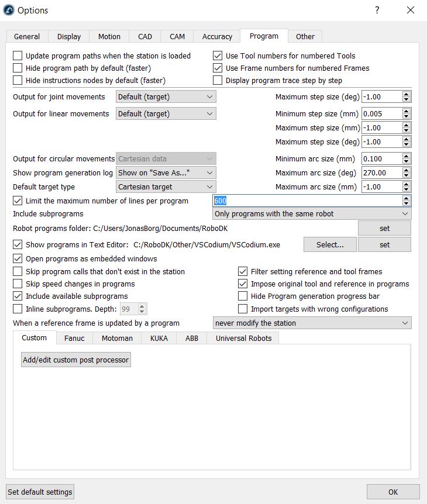Enable Update program paths when station loaded
Screen dimensions: 427x504
point(18,56)
